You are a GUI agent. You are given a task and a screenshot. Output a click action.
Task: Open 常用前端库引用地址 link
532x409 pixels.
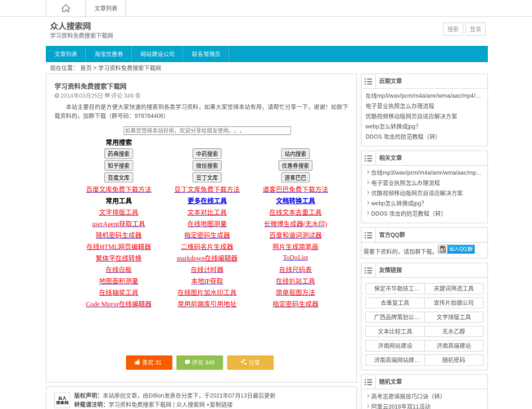tap(207, 303)
